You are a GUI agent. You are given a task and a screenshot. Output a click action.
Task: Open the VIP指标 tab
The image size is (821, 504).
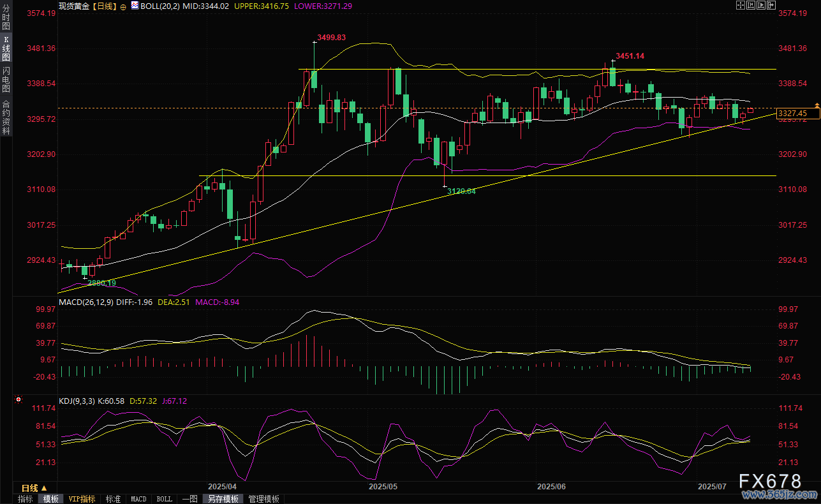pos(82,499)
